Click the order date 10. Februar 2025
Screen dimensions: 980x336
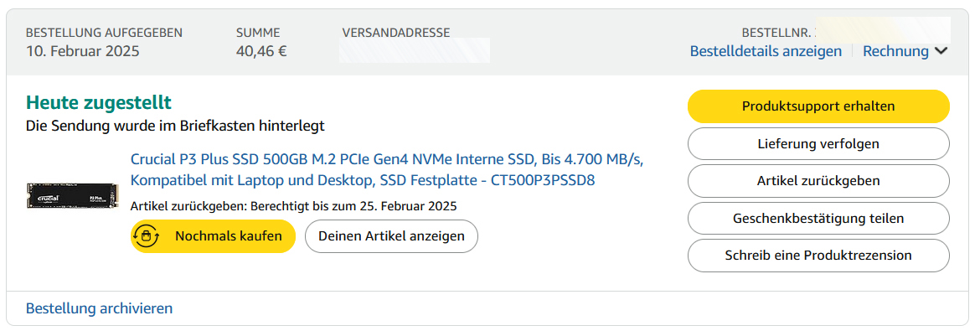click(x=82, y=51)
